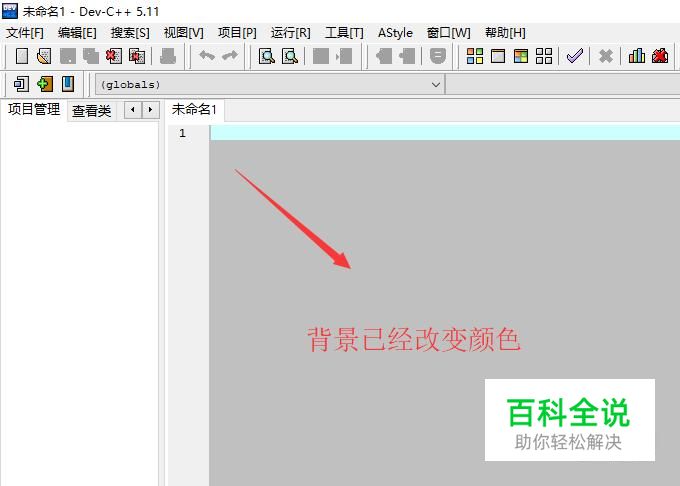Switch to the 项目管理 tab
680x486 pixels.
34,109
